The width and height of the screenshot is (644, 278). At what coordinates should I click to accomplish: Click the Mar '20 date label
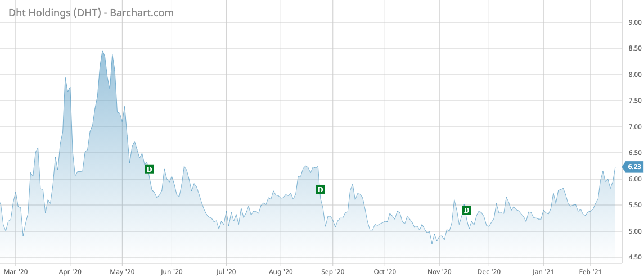click(16, 271)
